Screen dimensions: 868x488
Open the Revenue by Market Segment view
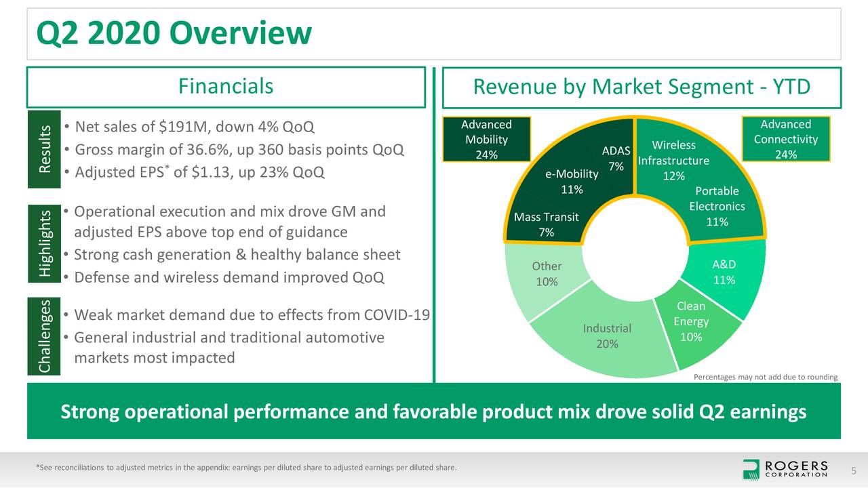click(x=642, y=87)
